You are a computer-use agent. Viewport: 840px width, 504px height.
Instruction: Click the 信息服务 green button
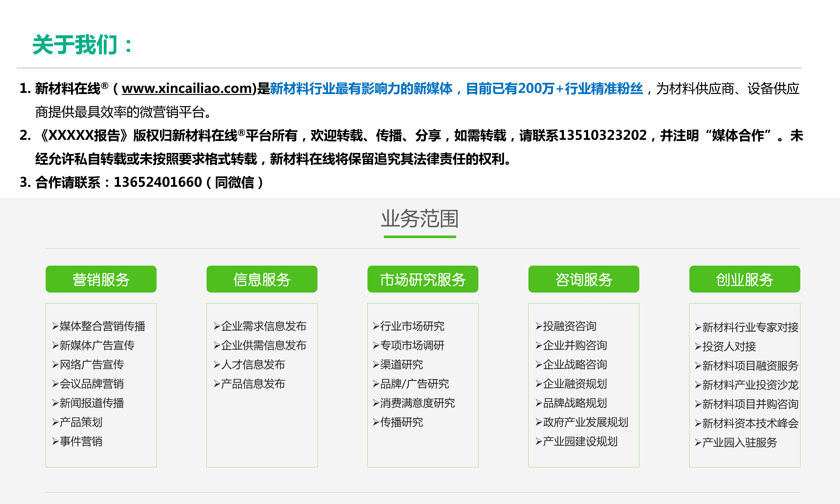coord(262,279)
